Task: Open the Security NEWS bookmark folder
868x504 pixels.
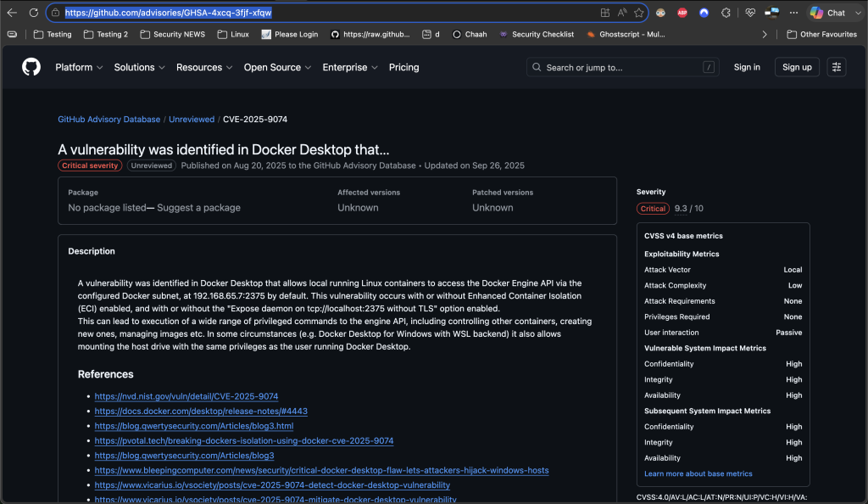Action: [x=172, y=34]
